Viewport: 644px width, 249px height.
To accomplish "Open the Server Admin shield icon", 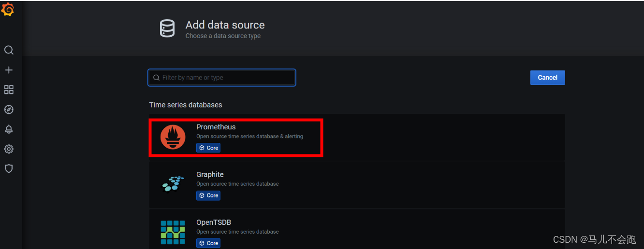I will pos(9,168).
